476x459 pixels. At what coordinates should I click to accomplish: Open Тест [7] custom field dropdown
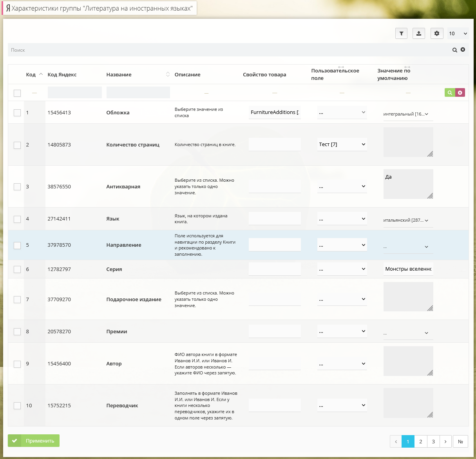[342, 145]
